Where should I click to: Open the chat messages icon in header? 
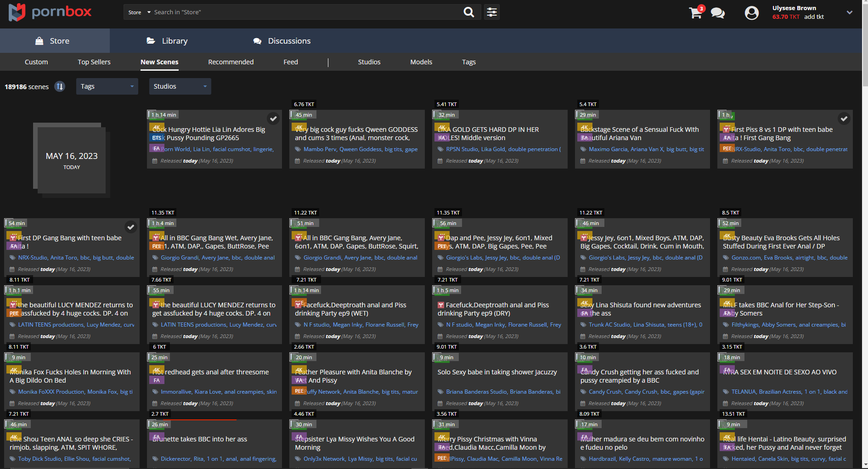[717, 13]
